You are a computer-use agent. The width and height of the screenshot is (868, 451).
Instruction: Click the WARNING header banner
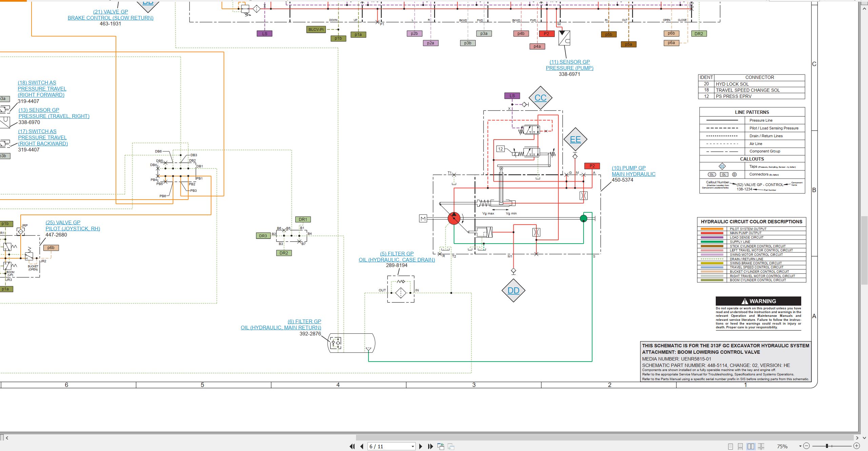click(x=758, y=301)
